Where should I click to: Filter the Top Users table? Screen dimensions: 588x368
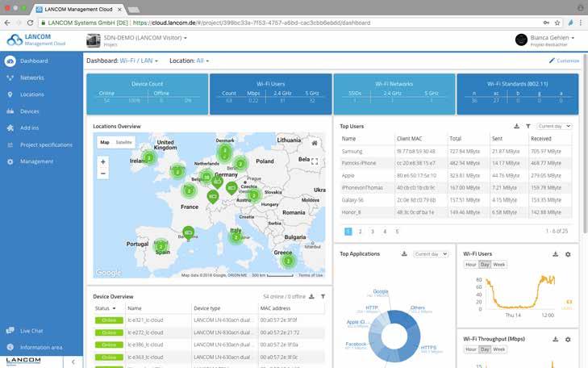528,126
